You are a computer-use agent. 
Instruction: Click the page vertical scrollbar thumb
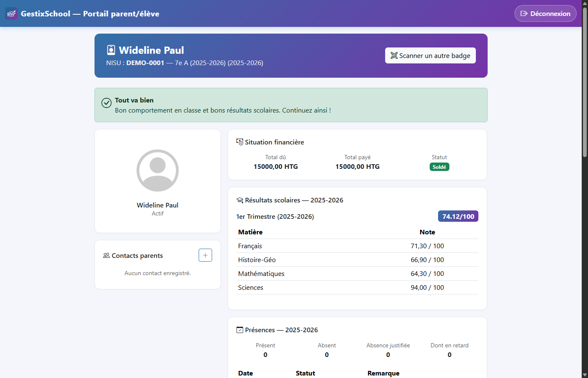(x=585, y=82)
